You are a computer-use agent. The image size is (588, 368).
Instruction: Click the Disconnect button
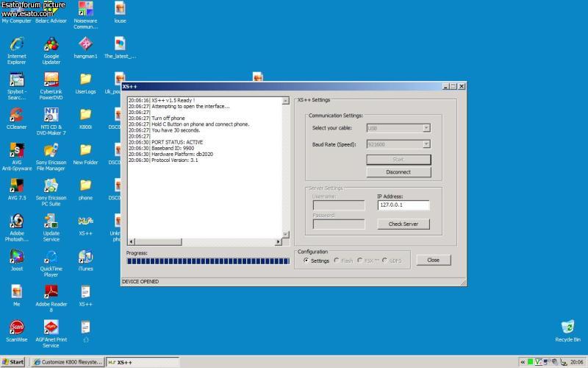pos(398,172)
